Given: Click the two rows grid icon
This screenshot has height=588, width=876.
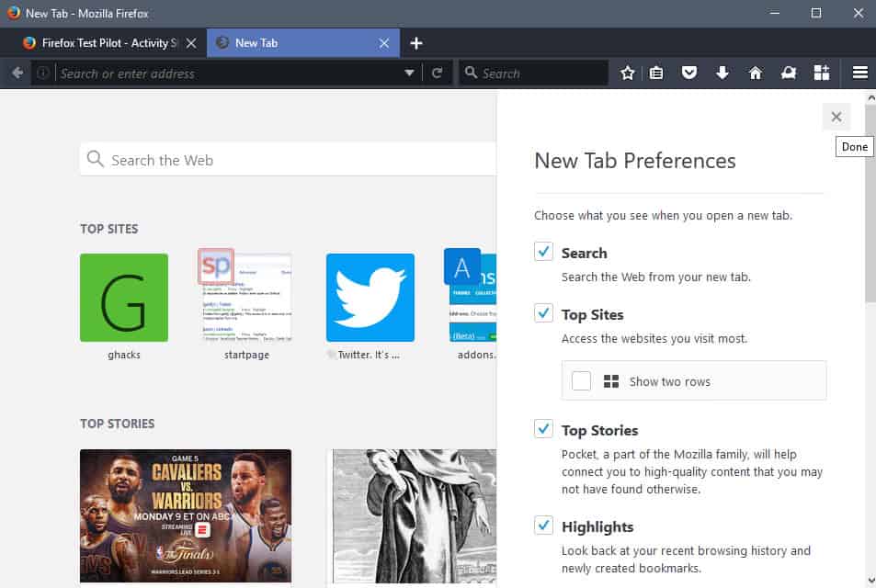Looking at the screenshot, I should tap(611, 381).
